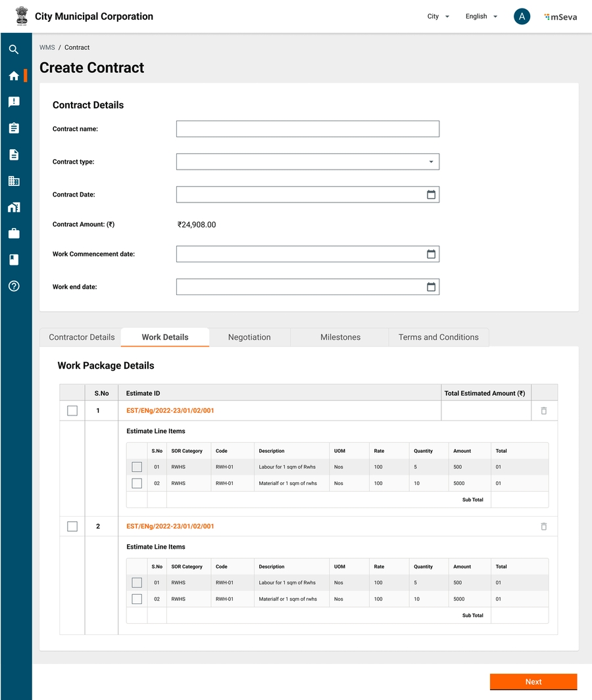Select checkbox for estimate row 1
Screen dimensions: 592x700
(x=72, y=411)
